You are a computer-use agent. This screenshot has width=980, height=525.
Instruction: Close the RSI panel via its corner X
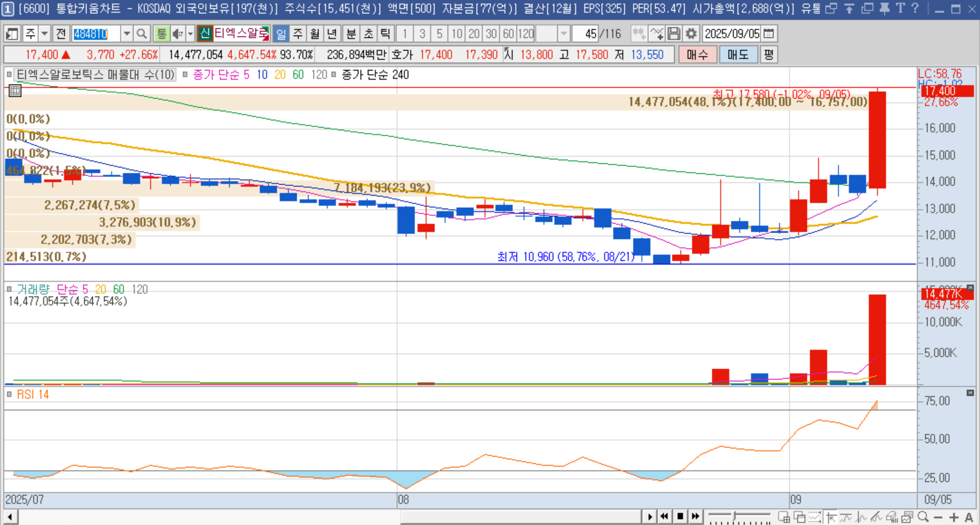pos(970,393)
